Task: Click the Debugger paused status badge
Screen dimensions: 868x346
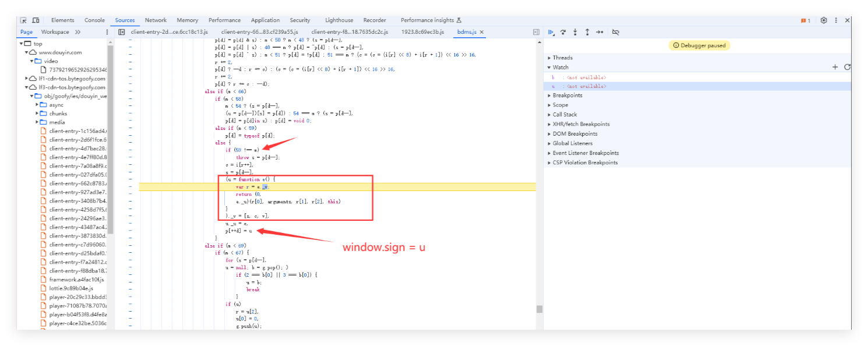Action: point(699,45)
